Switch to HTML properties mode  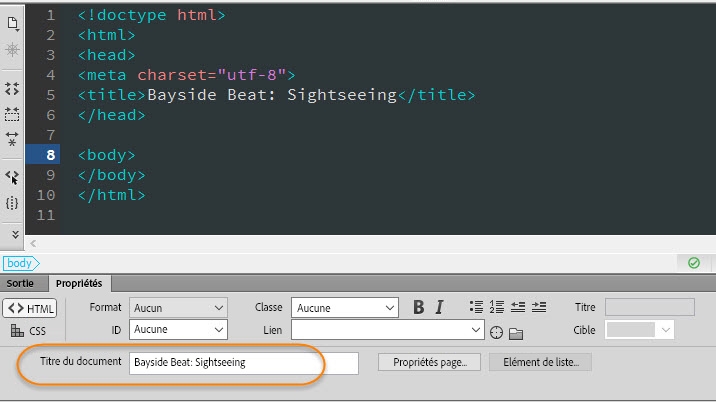click(x=29, y=308)
